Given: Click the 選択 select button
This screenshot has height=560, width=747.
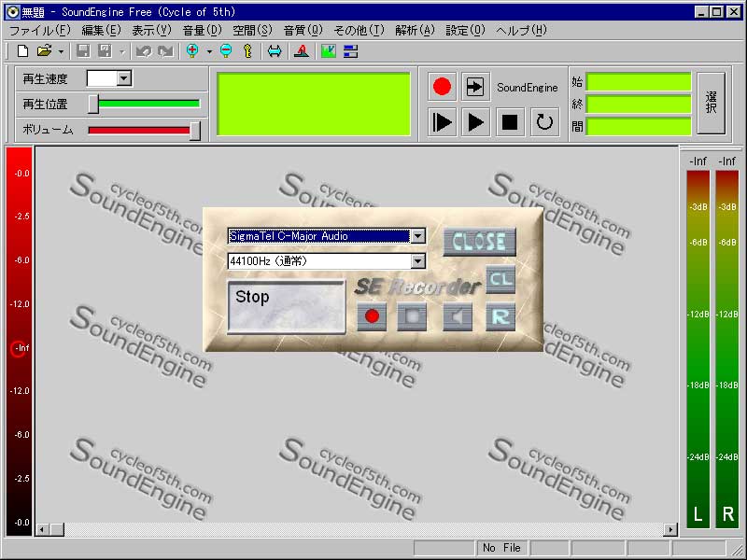Looking at the screenshot, I should coord(711,103).
